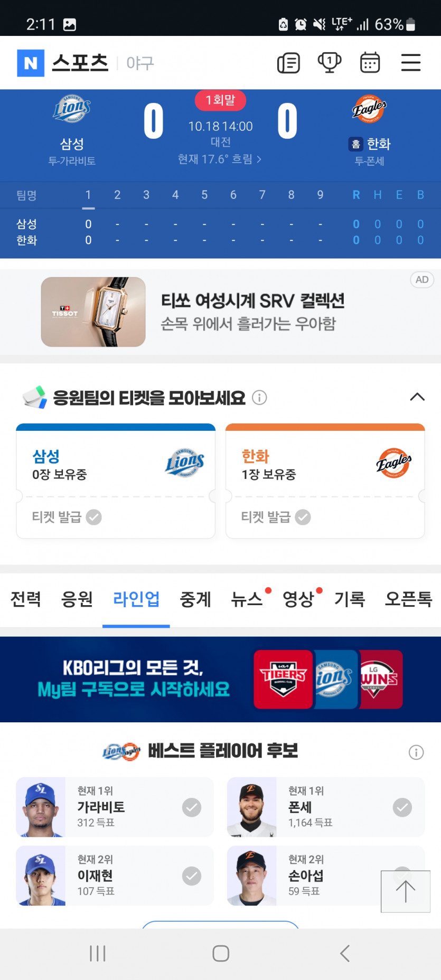
Task: Toggle vote check for 가라비토
Action: [x=192, y=807]
